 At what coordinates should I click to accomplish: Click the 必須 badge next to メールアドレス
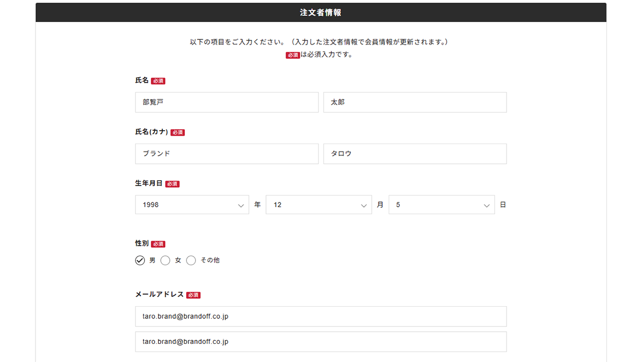(x=193, y=294)
